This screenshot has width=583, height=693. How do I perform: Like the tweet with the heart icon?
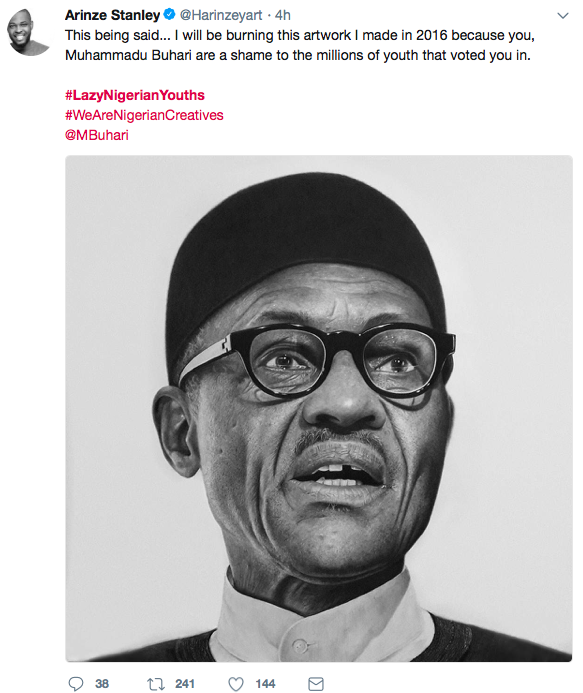pyautogui.click(x=236, y=684)
